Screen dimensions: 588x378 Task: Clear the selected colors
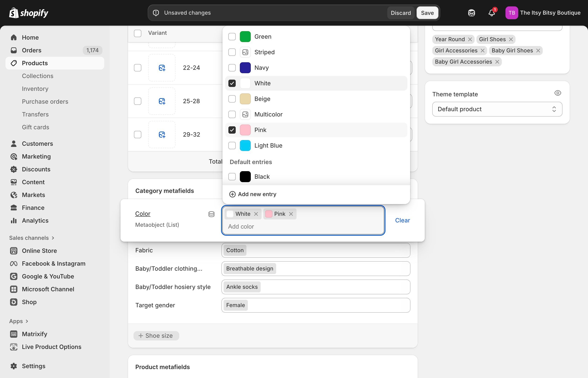tap(402, 220)
